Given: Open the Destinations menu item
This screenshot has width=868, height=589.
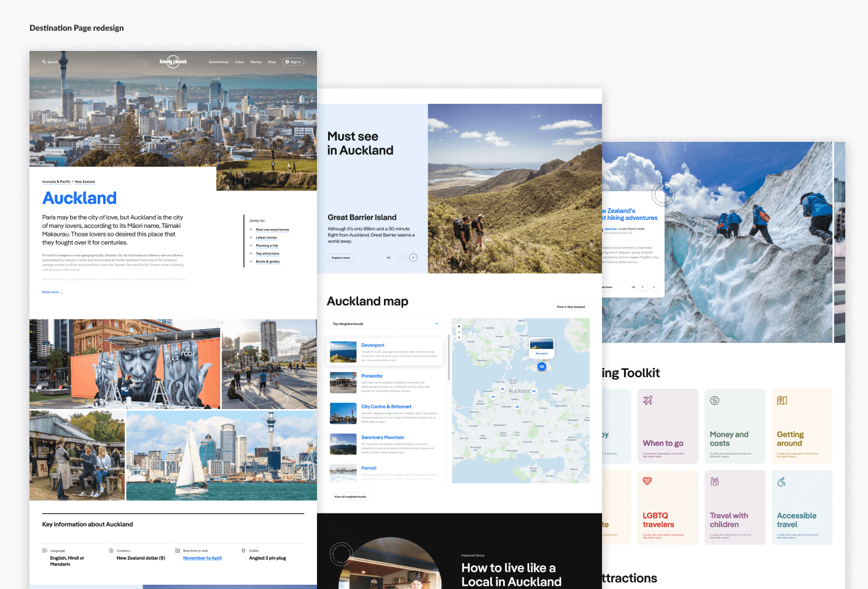Looking at the screenshot, I should tap(219, 62).
